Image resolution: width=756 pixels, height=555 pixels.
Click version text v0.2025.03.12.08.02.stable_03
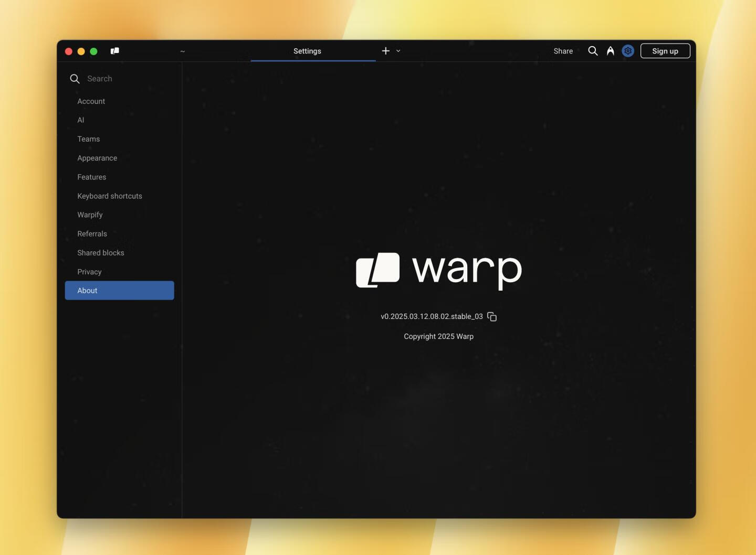[x=432, y=316]
